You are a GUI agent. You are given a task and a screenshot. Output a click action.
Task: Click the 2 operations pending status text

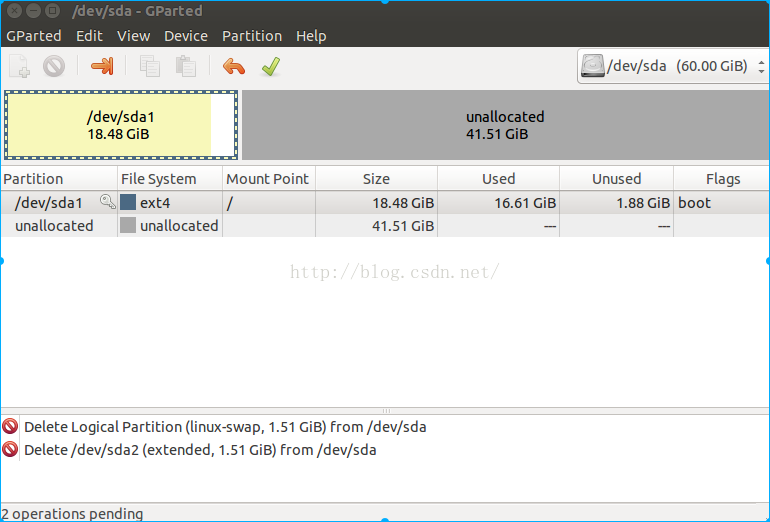[x=72, y=514]
